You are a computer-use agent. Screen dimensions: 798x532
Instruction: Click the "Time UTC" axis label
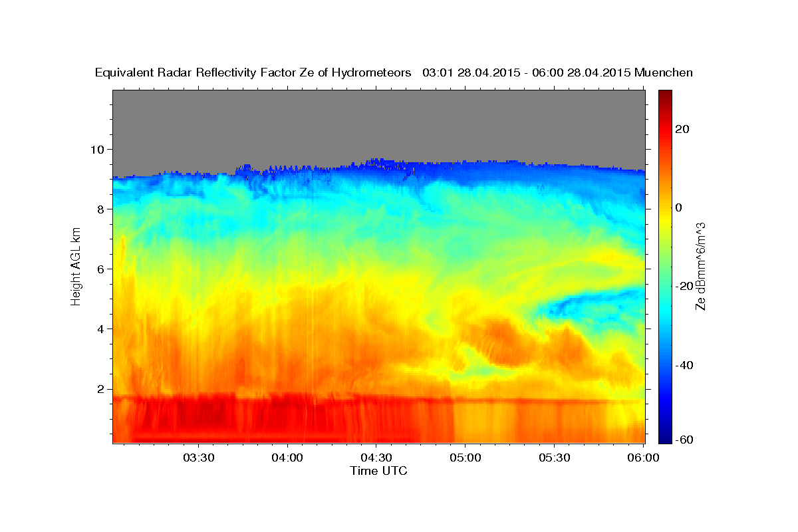click(378, 471)
